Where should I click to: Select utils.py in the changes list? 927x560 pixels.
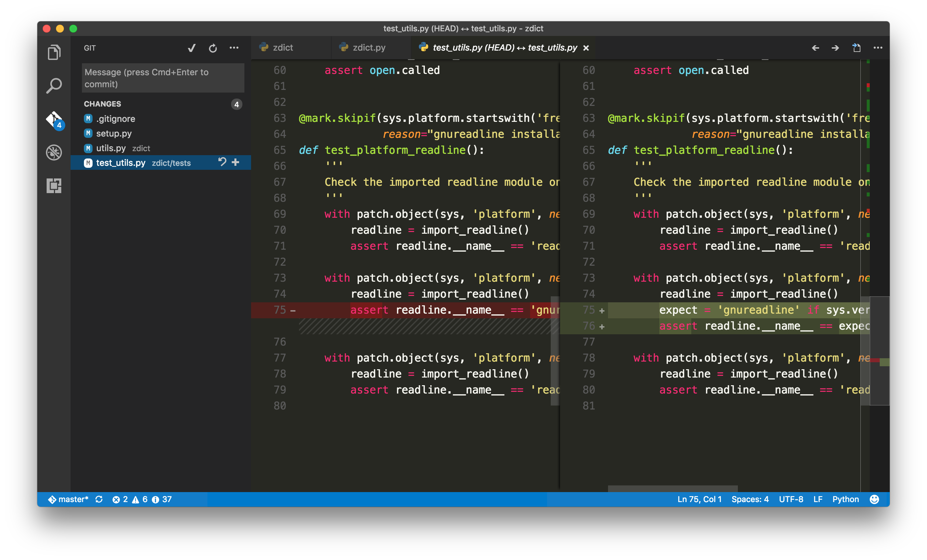click(111, 148)
